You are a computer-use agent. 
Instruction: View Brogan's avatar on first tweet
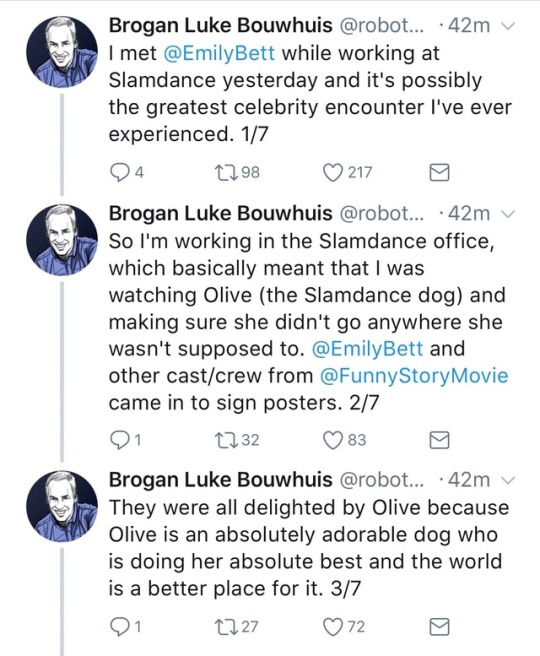[62, 52]
